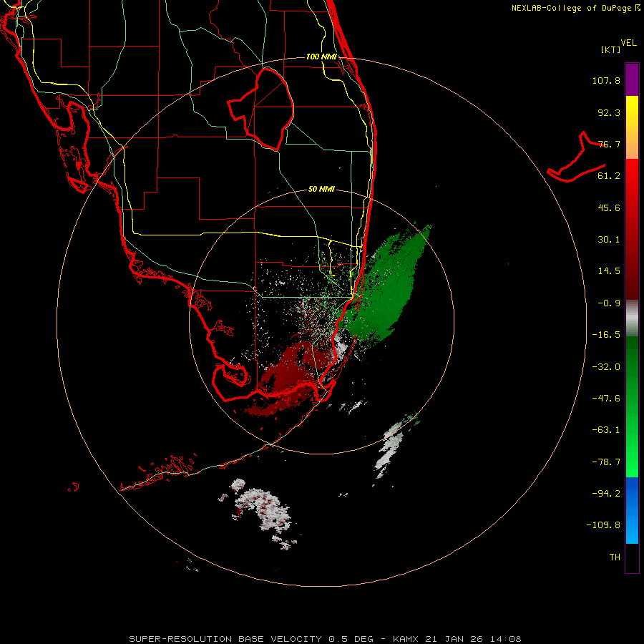Viewport: 644px width, 644px height.
Task: Click the NEXLAB-College of DuPage credit text
Action: click(x=575, y=8)
